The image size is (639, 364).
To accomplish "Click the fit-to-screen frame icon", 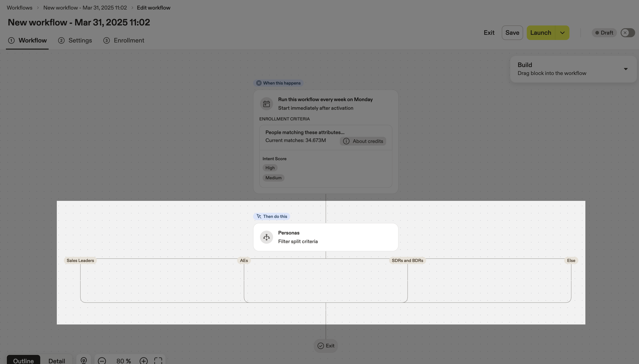I will coord(158,361).
